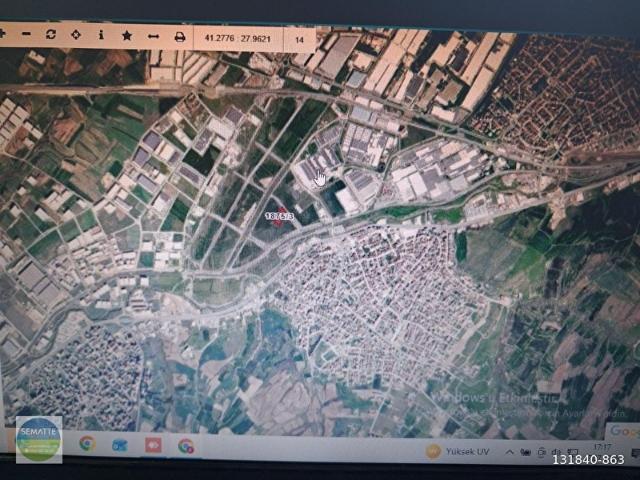Open the info tool
Image resolution: width=640 pixels, height=480 pixels.
[101, 35]
